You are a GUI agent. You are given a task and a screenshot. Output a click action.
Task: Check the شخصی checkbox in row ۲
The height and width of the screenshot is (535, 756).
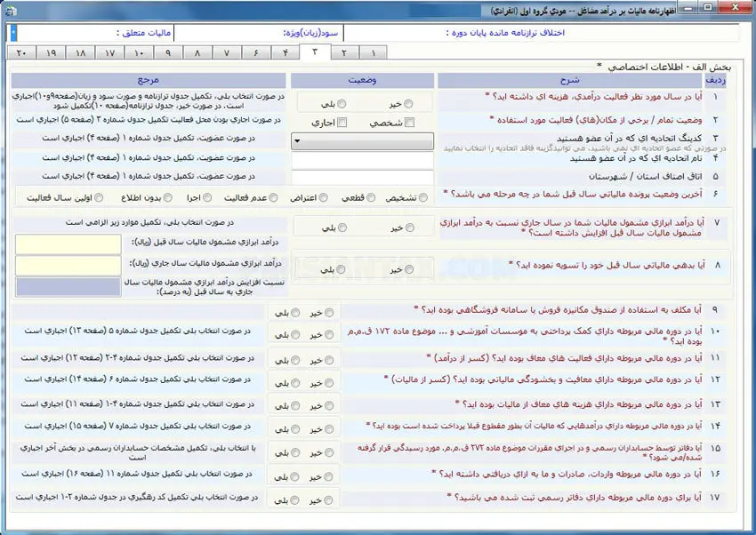[410, 123]
